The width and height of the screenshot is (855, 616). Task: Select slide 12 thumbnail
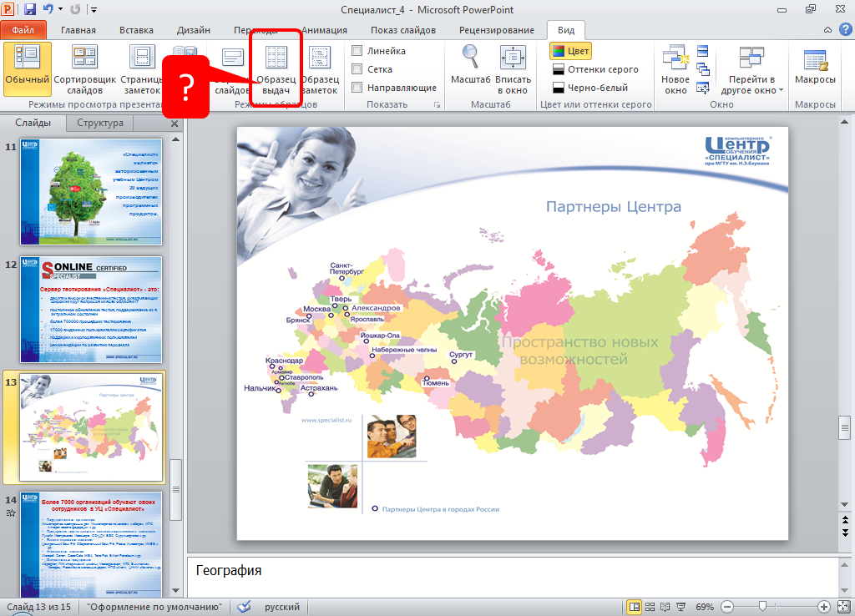[x=92, y=308]
